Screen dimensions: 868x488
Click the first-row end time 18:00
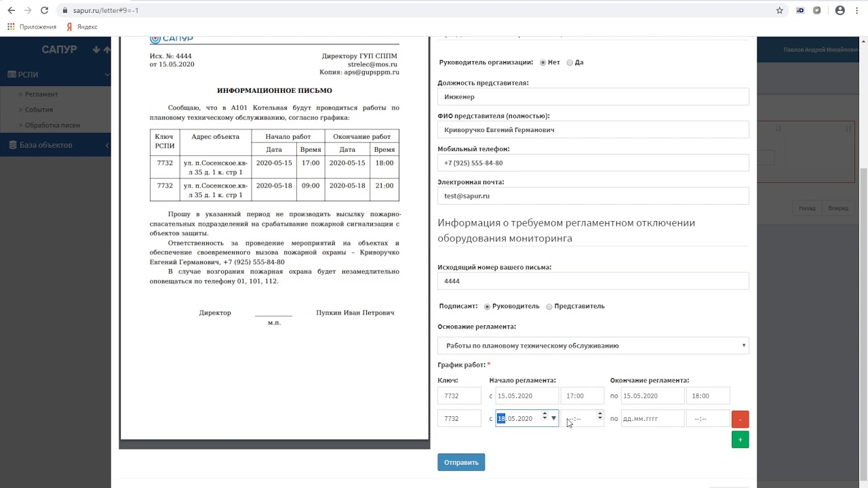pos(708,396)
